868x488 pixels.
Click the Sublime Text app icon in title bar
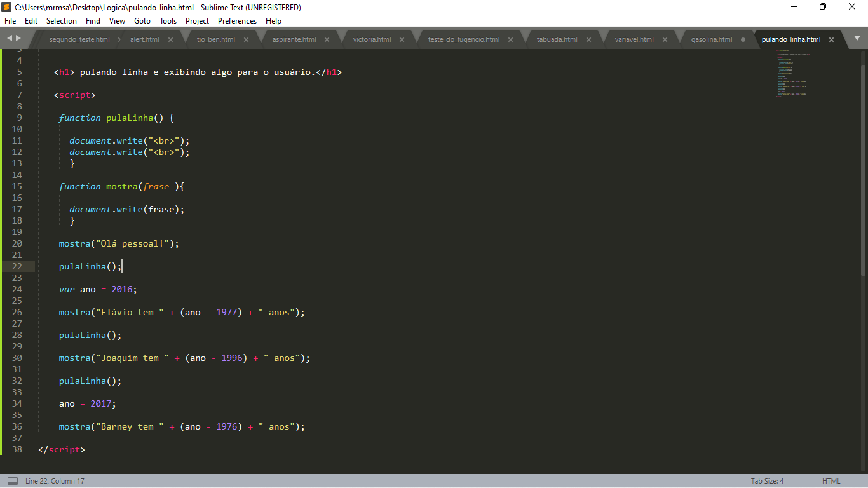coord(6,7)
